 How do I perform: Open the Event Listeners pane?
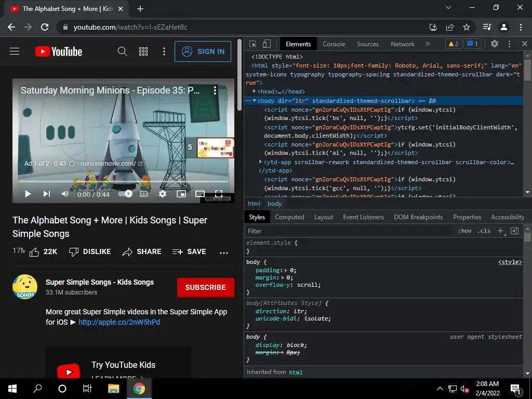[363, 217]
